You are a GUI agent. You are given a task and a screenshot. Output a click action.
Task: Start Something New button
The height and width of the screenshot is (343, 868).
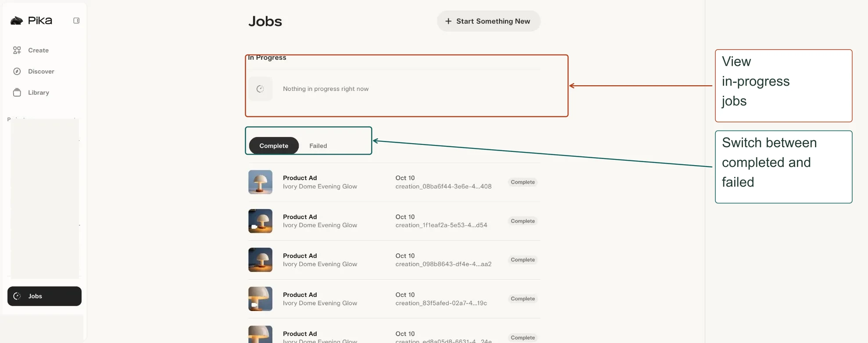[x=489, y=21]
